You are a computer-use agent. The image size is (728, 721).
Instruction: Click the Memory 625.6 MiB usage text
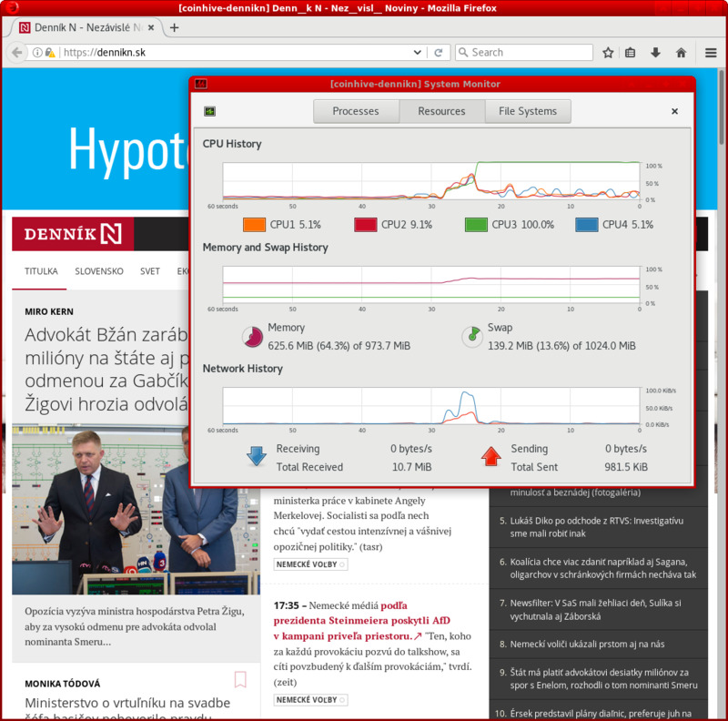pyautogui.click(x=339, y=346)
